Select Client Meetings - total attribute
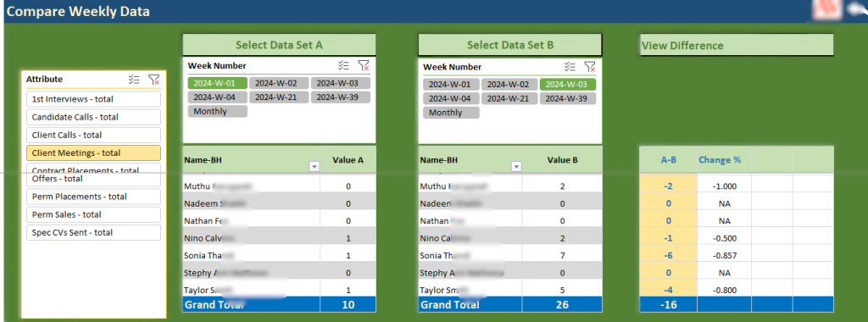Screen dimensions: 868x322 [x=93, y=153]
